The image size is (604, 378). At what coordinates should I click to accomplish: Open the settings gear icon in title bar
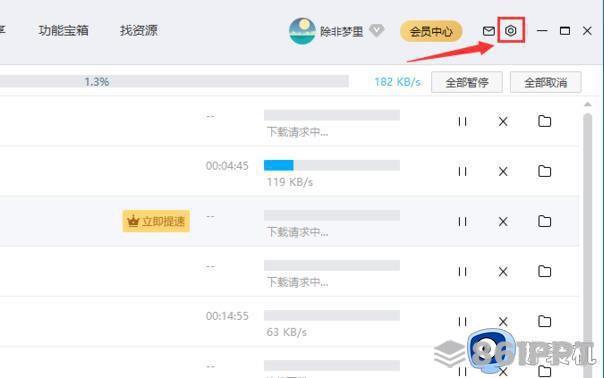[511, 30]
